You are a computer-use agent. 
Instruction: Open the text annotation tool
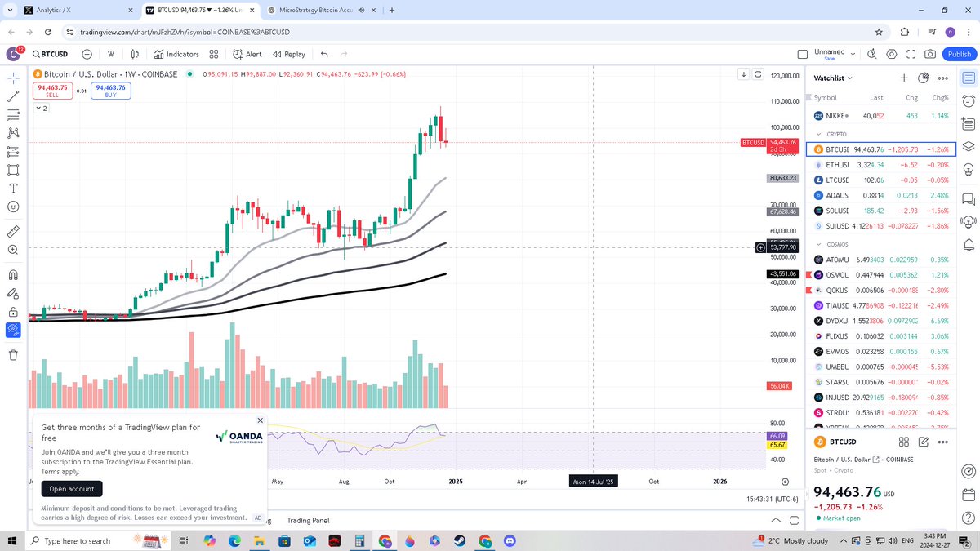click(x=13, y=188)
